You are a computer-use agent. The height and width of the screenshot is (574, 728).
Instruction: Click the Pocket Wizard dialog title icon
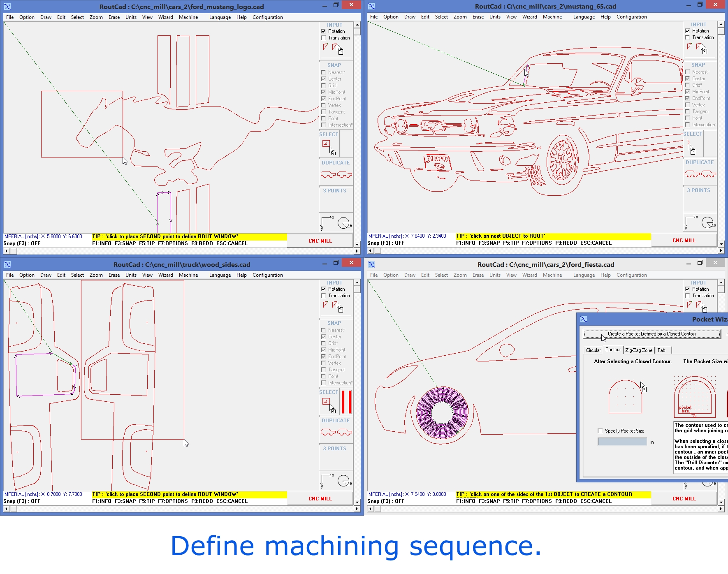[x=584, y=319]
